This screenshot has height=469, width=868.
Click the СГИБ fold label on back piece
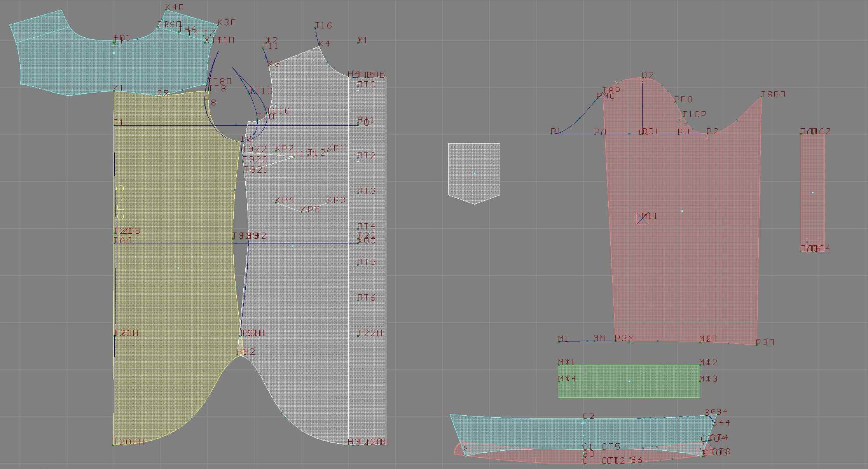[x=121, y=201]
